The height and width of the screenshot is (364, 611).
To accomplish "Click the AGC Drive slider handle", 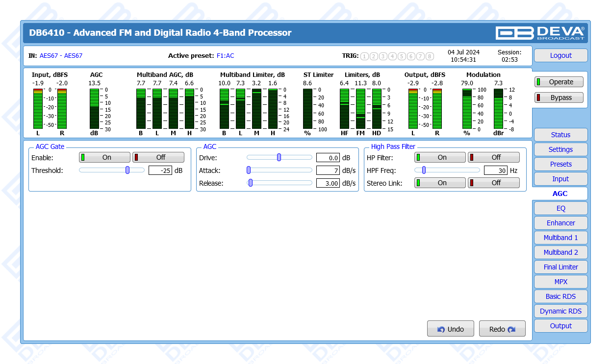I will [279, 157].
